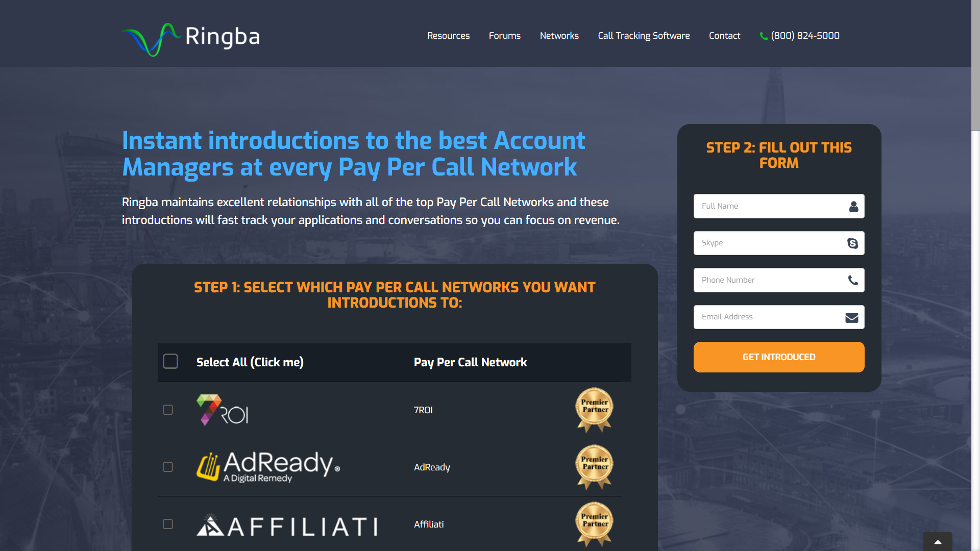
Task: Click the Contact menu item
Action: tap(724, 36)
